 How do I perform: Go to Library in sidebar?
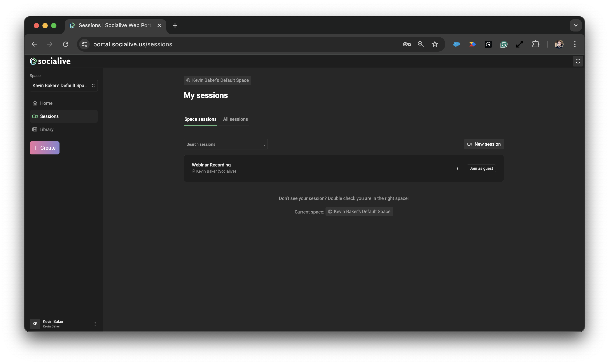[46, 129]
